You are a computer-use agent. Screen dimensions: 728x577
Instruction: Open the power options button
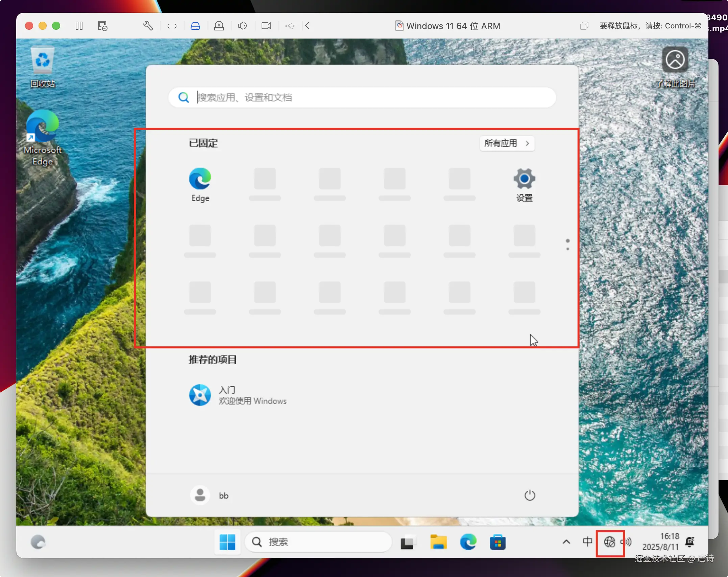(x=530, y=495)
